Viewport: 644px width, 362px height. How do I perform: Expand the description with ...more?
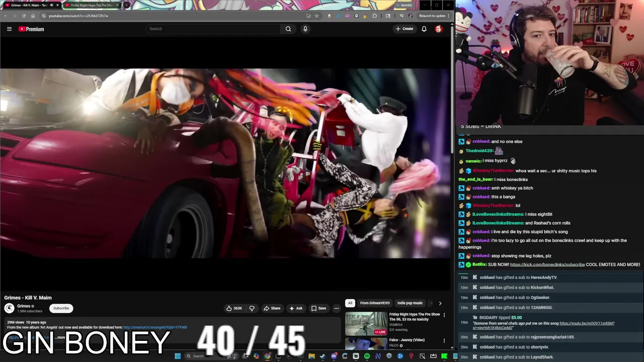point(60,337)
